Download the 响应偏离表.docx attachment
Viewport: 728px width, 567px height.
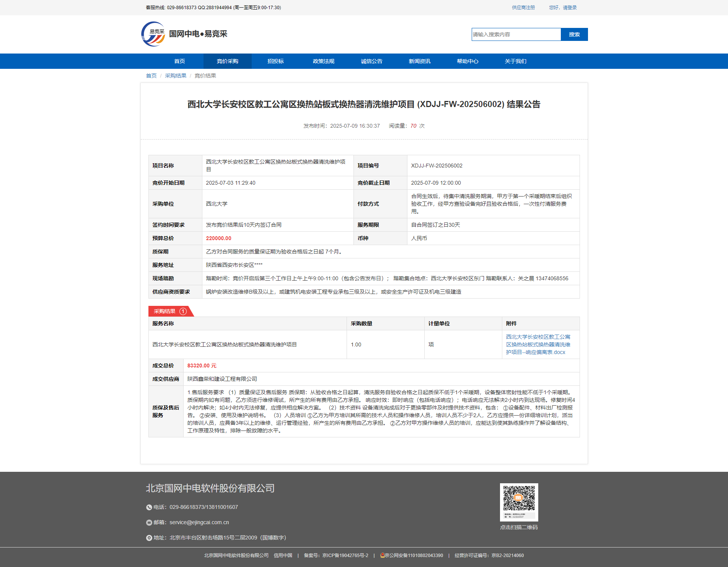click(537, 344)
